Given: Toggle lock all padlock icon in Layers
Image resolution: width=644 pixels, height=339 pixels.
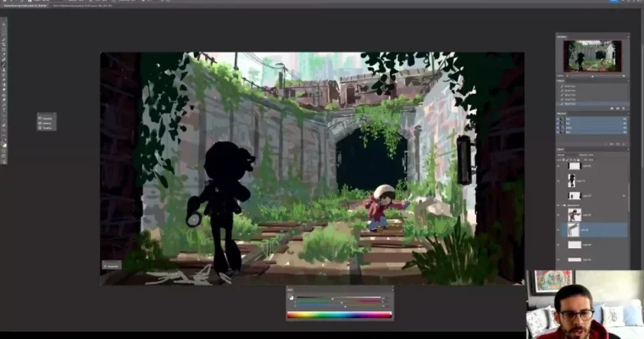Looking at the screenshot, I should tap(578, 160).
